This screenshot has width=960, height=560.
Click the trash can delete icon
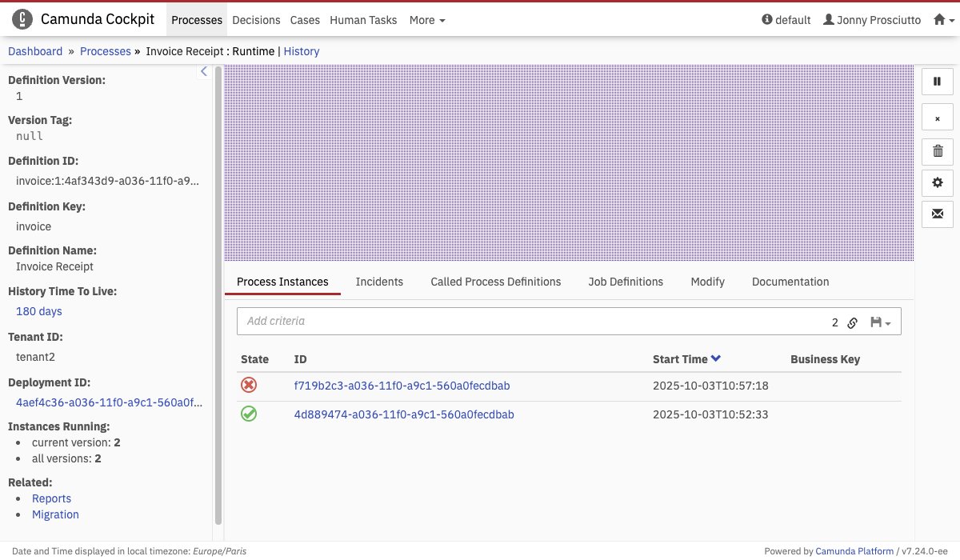coord(938,150)
